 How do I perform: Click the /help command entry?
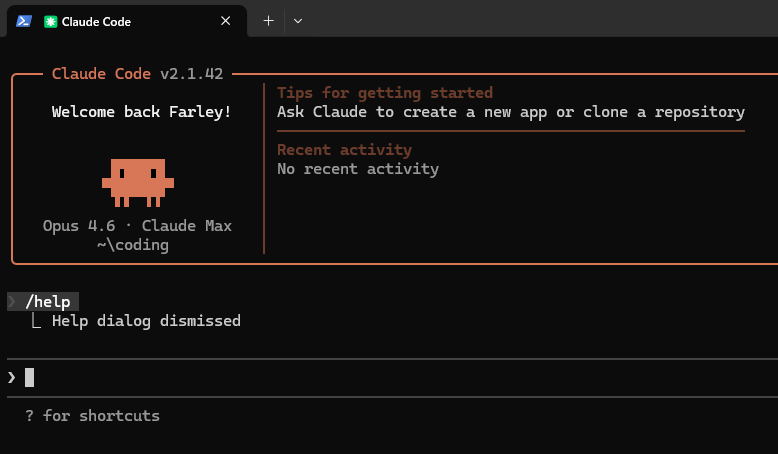[x=43, y=302]
